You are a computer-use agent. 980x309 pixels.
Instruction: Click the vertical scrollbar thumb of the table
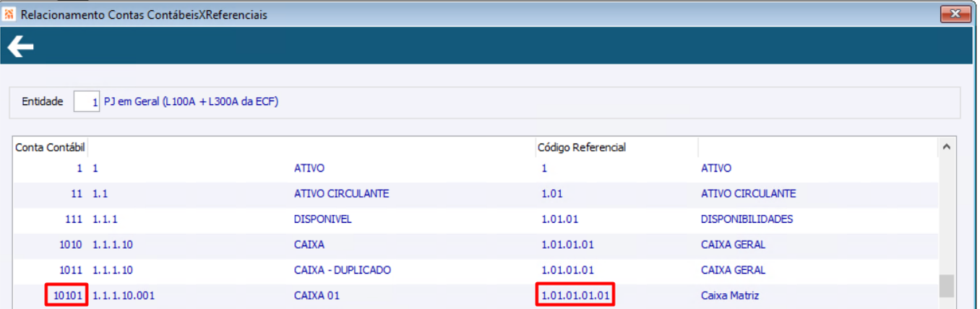tap(945, 286)
